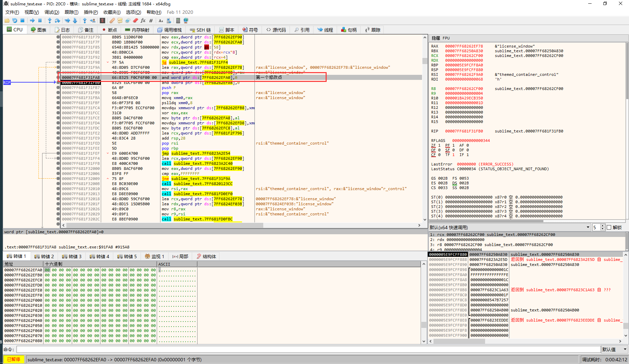Open the Scylla plugin icon

click(102, 21)
